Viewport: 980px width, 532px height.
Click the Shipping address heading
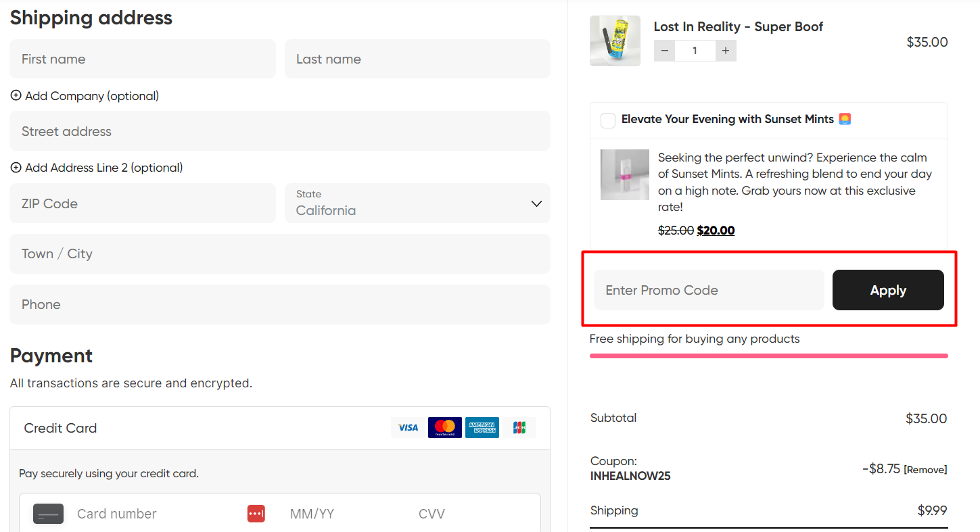pyautogui.click(x=91, y=18)
